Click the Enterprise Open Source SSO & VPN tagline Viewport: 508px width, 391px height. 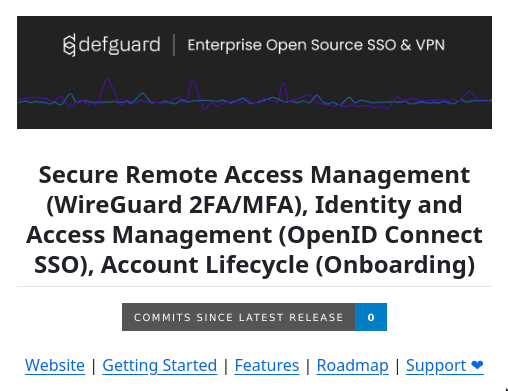(316, 45)
